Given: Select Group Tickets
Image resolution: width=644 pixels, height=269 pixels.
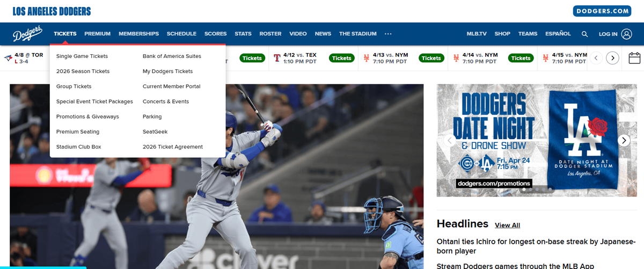Looking at the screenshot, I should pos(74,86).
